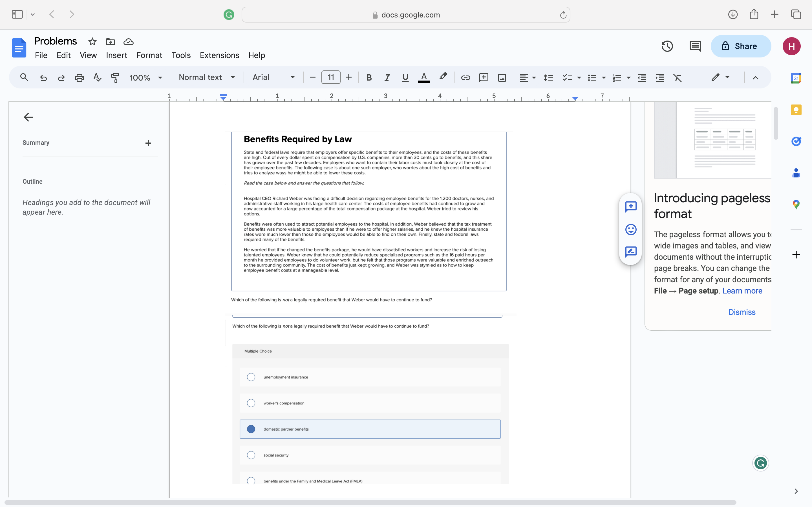The image size is (812, 507).
Task: Open the text color picker
Action: (x=423, y=77)
